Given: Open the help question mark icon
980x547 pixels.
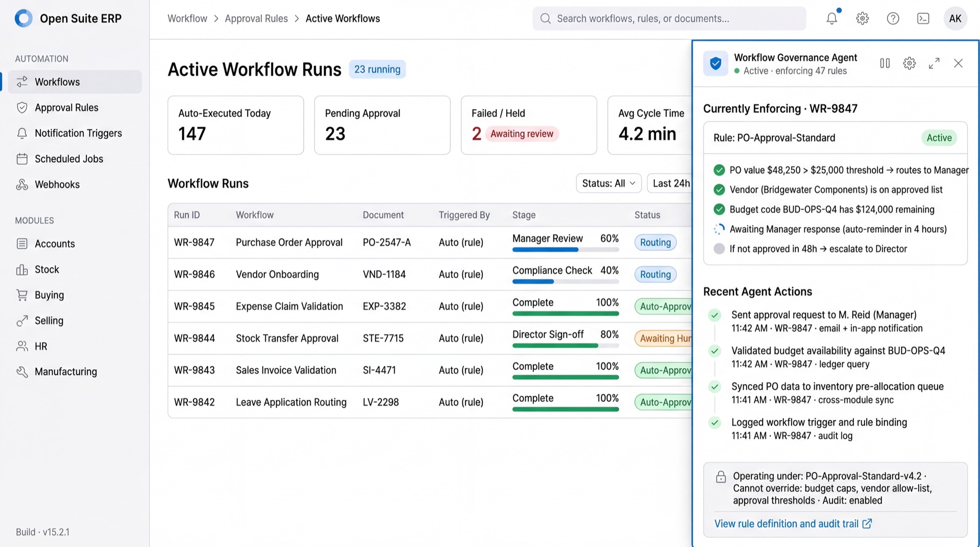Looking at the screenshot, I should [893, 18].
